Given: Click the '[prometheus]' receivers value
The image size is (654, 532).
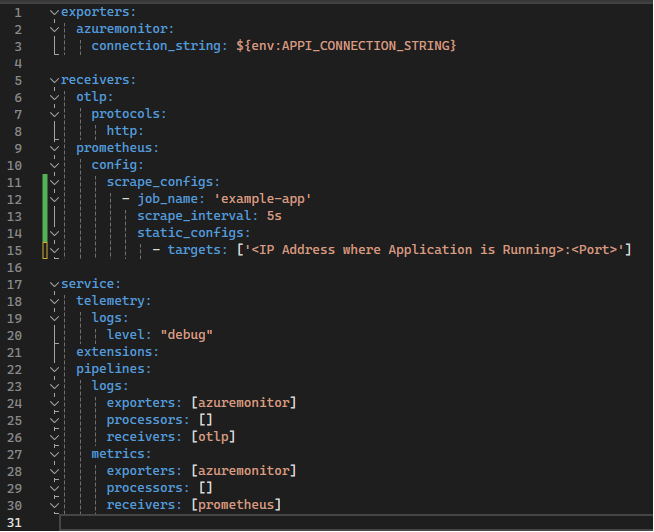Looking at the screenshot, I should point(236,505).
